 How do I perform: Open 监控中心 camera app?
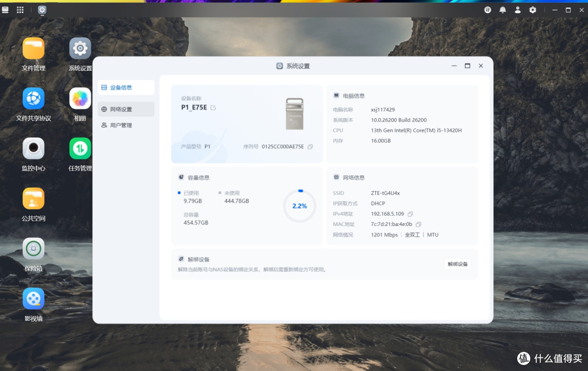[33, 149]
